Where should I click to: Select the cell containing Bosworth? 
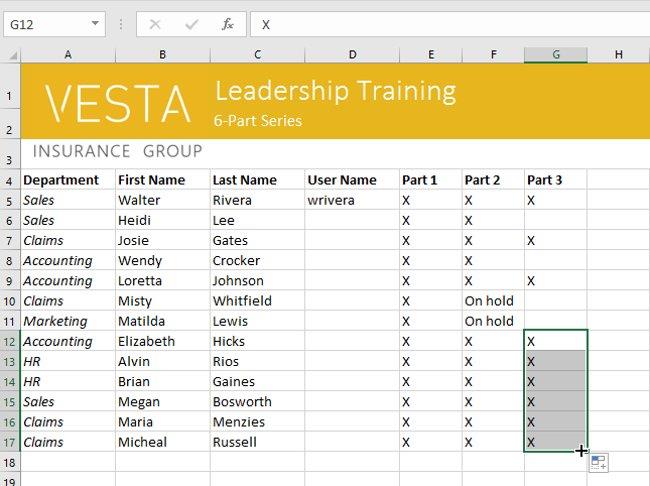[x=257, y=402]
